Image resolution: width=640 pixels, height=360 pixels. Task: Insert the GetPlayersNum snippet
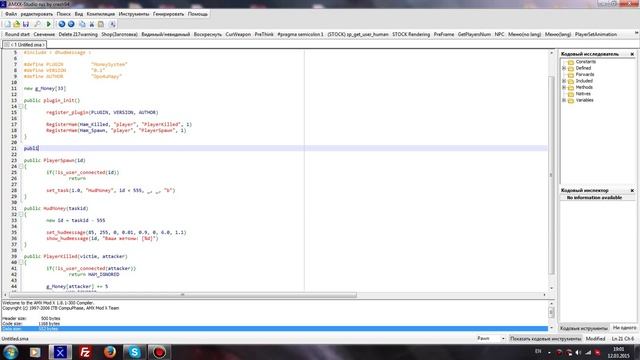point(474,34)
